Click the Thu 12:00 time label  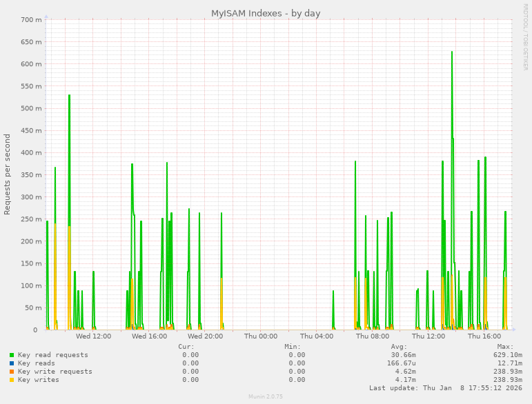(x=428, y=336)
